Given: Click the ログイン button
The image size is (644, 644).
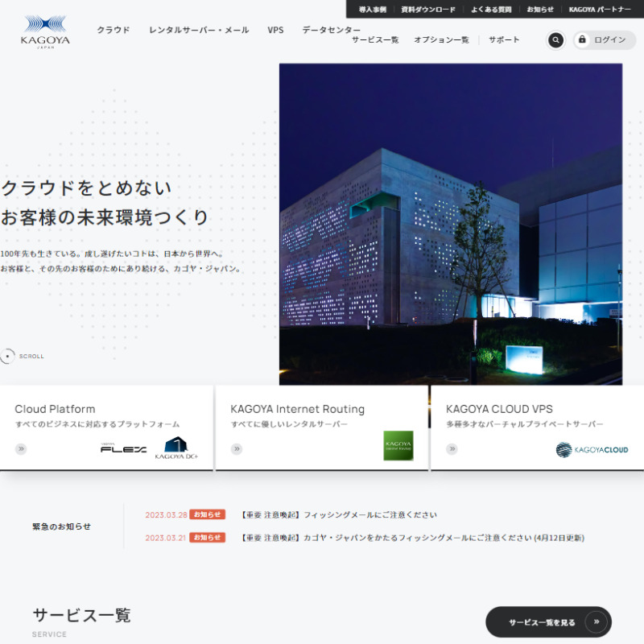Looking at the screenshot, I should 605,39.
